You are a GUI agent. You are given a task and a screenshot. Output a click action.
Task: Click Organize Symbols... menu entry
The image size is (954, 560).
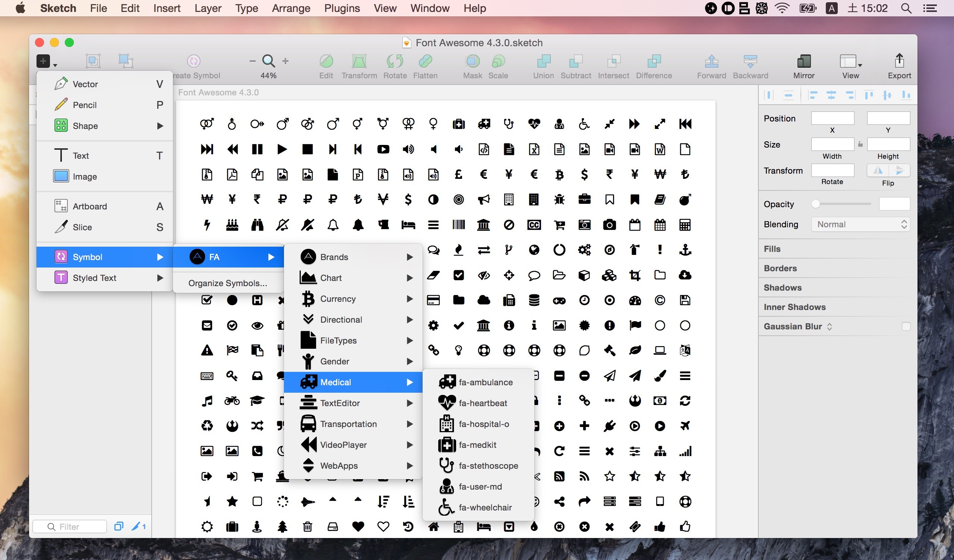228,283
